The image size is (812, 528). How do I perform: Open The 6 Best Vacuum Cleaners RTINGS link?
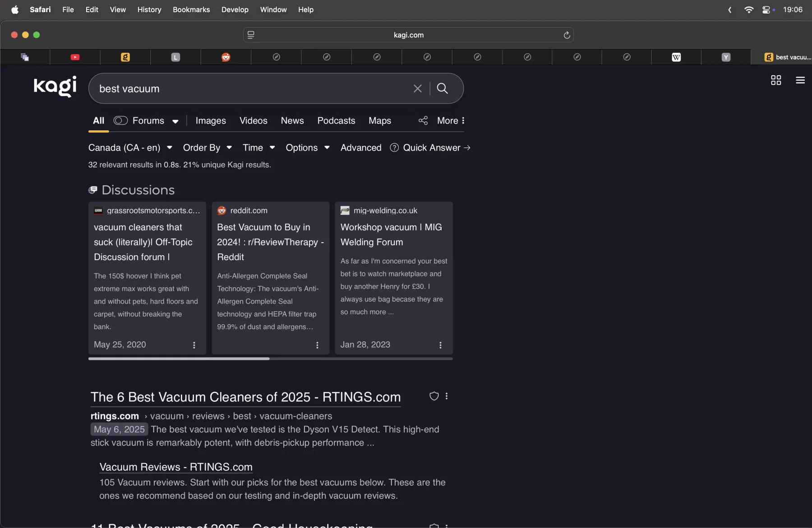(245, 397)
